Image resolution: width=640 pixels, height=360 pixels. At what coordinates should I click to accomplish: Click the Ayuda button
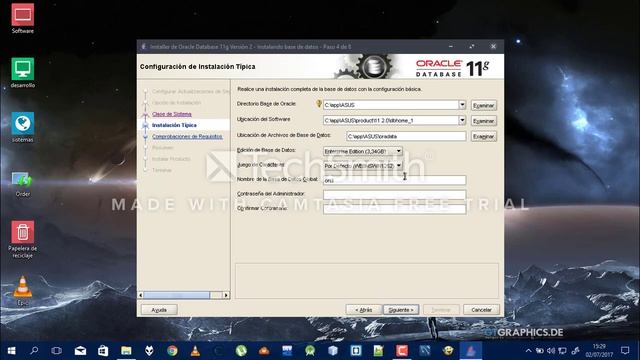click(159, 310)
